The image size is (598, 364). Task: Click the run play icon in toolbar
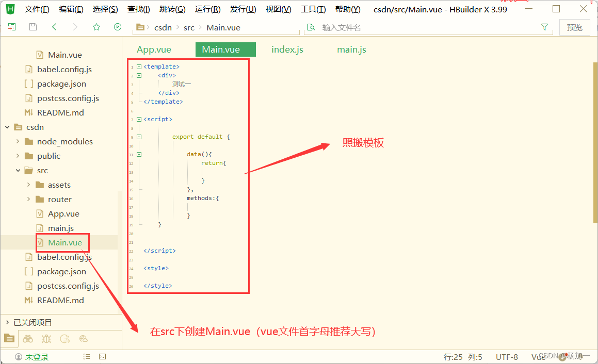pyautogui.click(x=118, y=27)
